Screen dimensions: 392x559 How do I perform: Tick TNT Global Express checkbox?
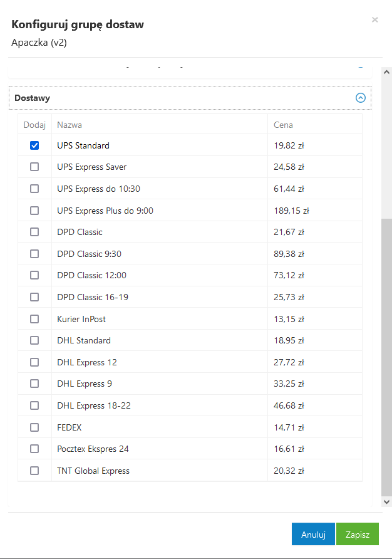pos(34,471)
